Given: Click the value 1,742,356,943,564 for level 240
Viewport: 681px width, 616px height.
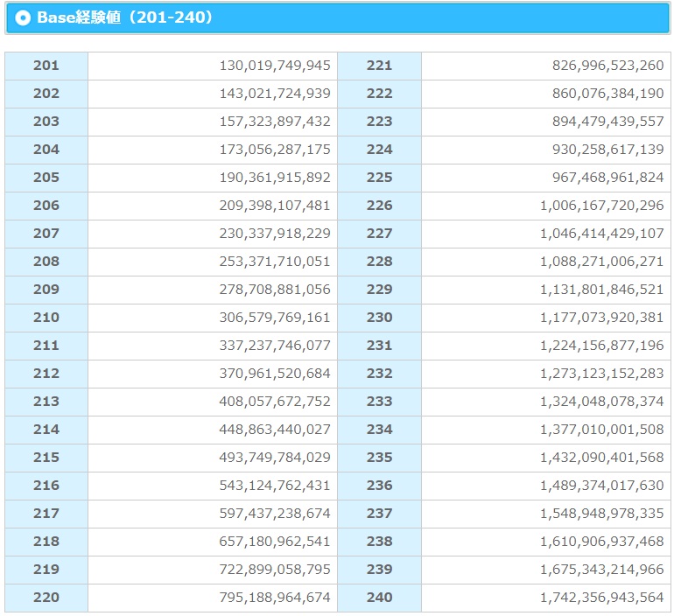Looking at the screenshot, I should 601,598.
